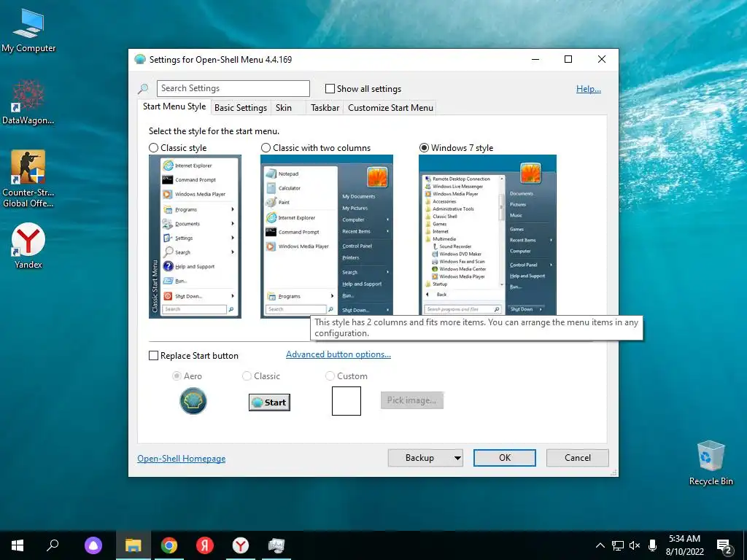Click the Classic Start button preview image
This screenshot has height=560, width=747.
point(269,402)
